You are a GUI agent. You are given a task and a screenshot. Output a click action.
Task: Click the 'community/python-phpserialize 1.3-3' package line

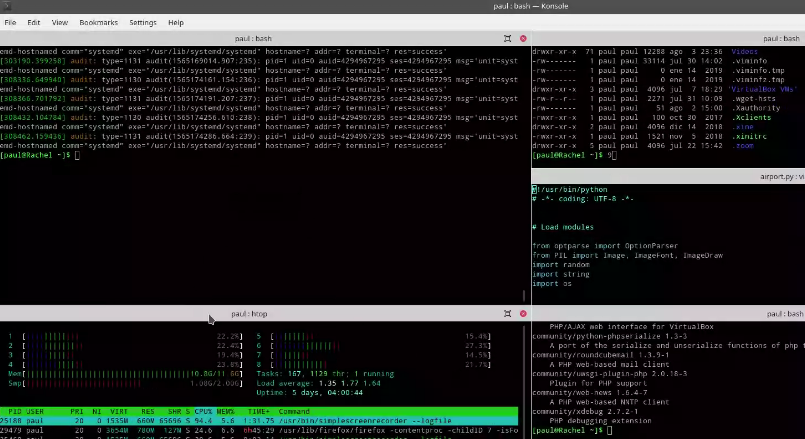609,336
